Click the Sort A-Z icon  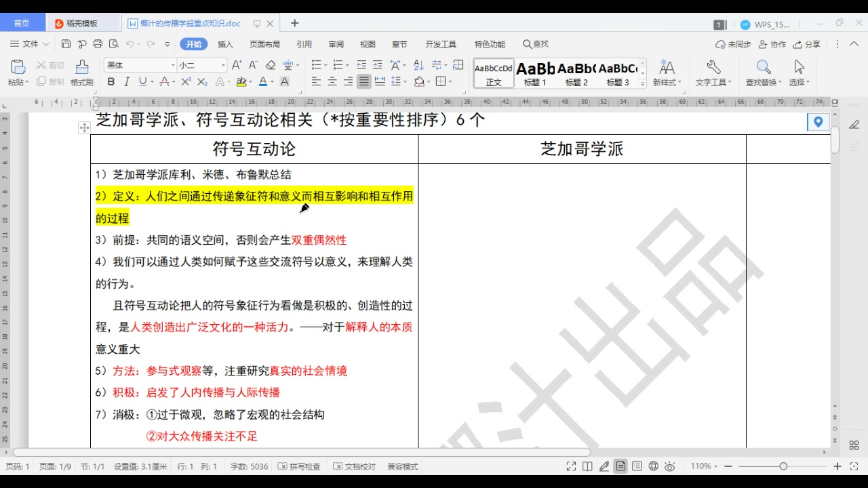(x=418, y=65)
